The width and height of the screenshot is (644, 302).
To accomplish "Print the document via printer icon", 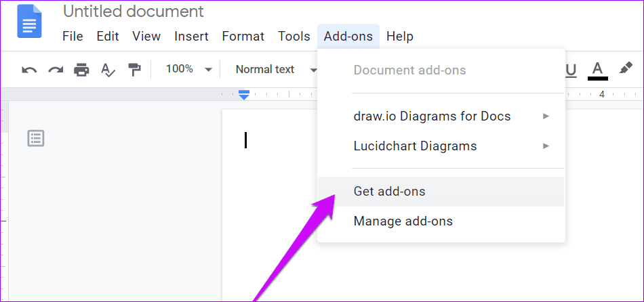I will coord(81,70).
